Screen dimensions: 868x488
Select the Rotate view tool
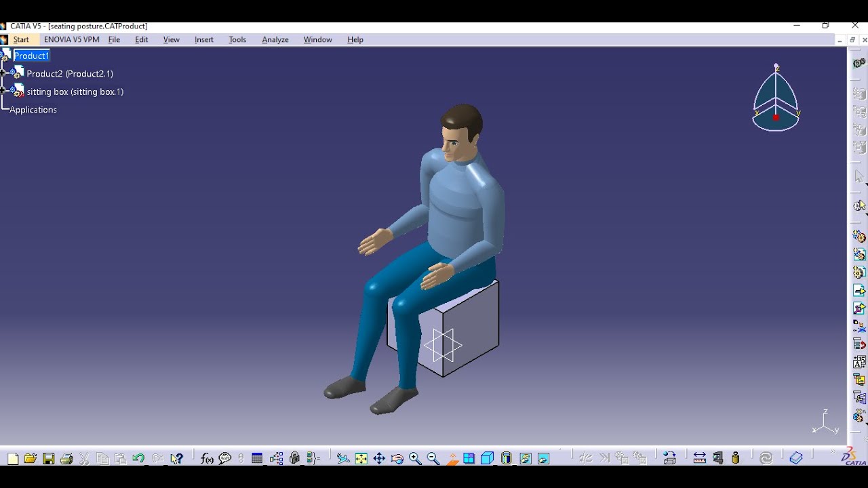(397, 459)
